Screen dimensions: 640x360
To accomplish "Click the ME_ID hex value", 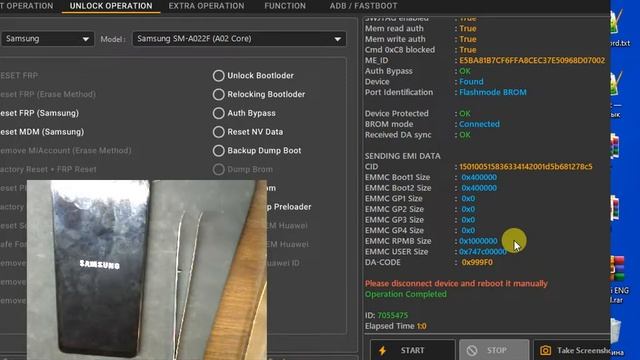I will (x=532, y=60).
